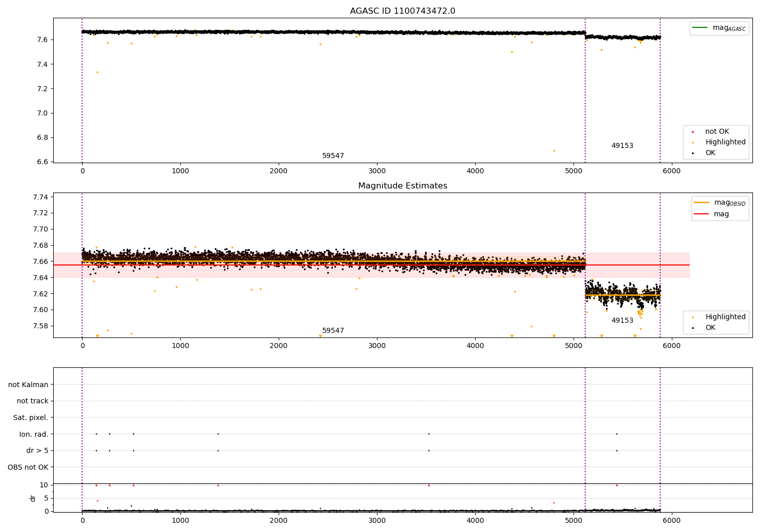760x532 pixels.
Task: Click the '5' tick label on dr axis
Action: (x=46, y=498)
